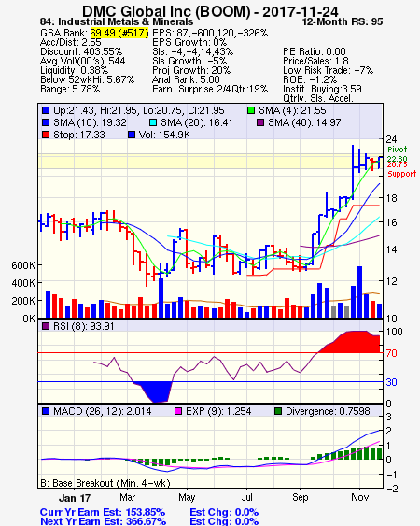Click the blue MACD legend square
This screenshot has width=420, height=526.
tap(45, 411)
